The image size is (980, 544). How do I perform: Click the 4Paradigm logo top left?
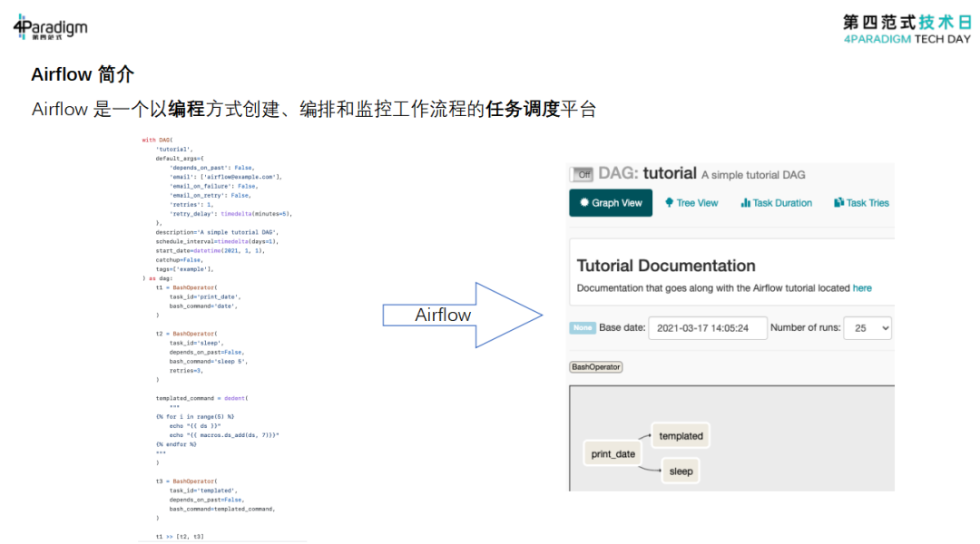(50, 26)
